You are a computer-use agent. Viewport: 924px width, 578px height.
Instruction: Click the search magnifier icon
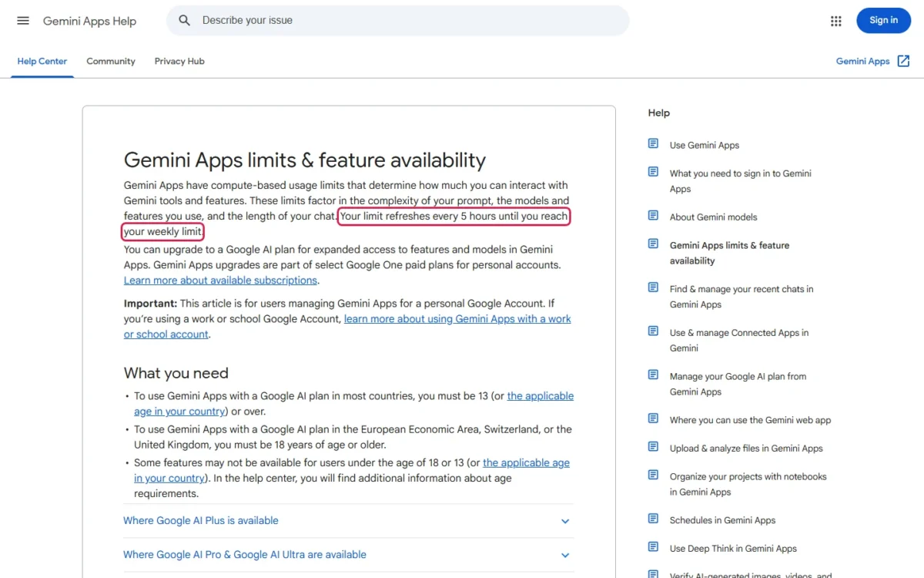184,21
